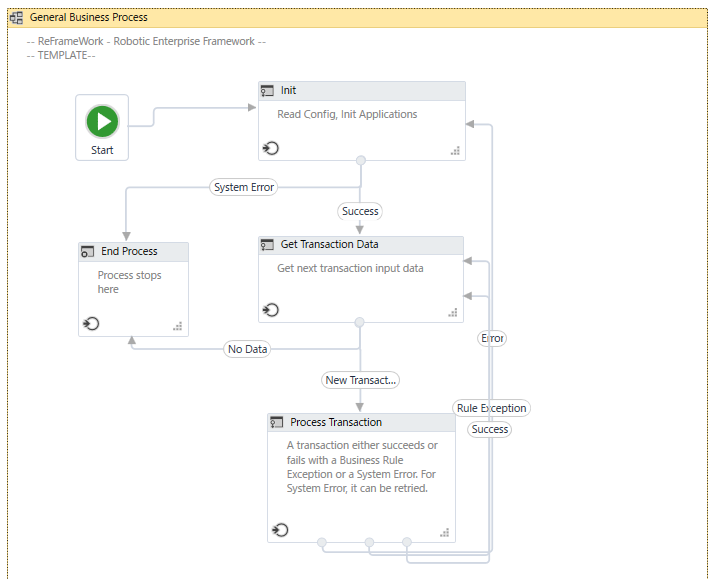This screenshot has height=582, width=714.
Task: Click the entry icon inside Get Transaction Data
Action: (x=270, y=310)
